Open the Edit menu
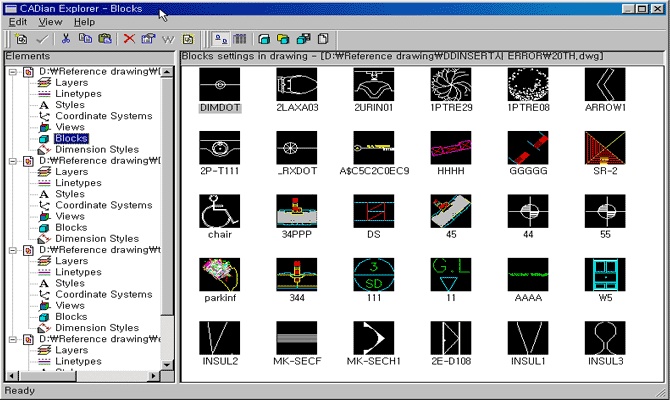The image size is (670, 400). click(18, 22)
